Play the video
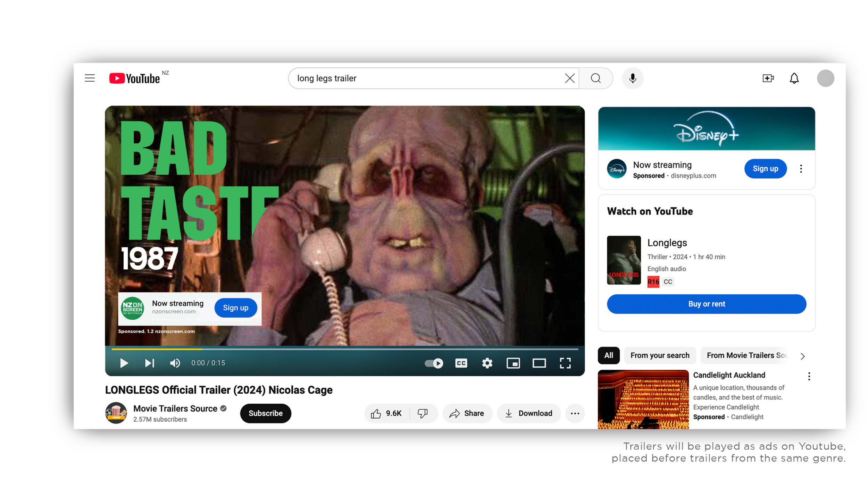The image size is (868, 488). (124, 363)
